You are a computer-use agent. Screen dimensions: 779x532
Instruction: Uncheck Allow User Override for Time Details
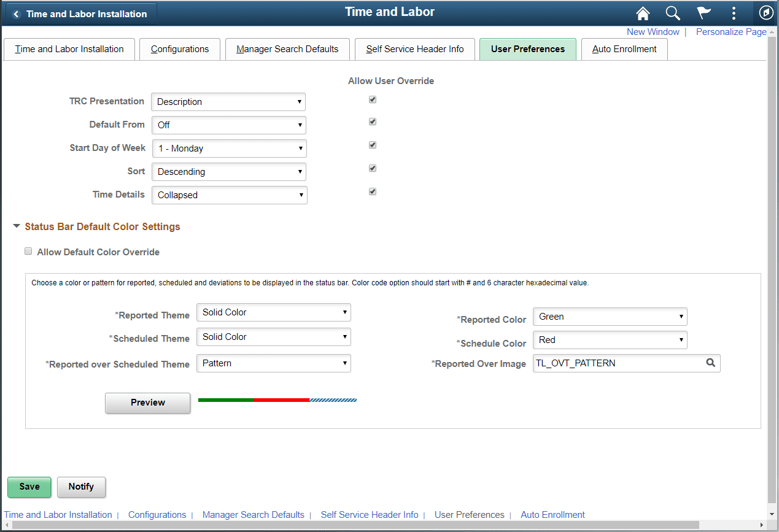(x=372, y=191)
